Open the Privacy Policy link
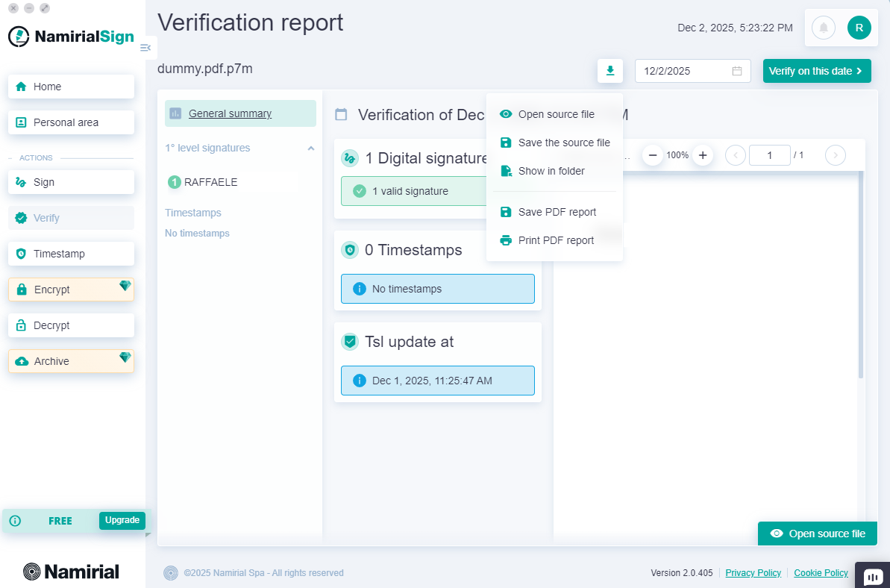890x588 pixels. [753, 573]
